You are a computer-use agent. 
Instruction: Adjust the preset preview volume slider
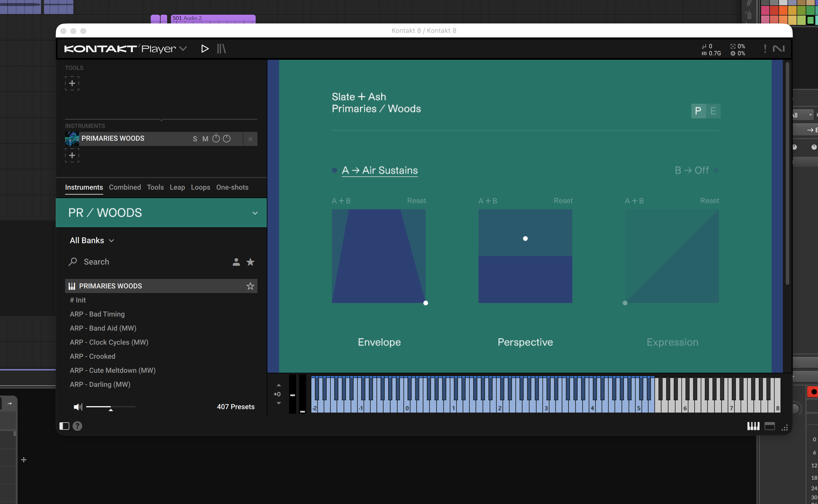pyautogui.click(x=111, y=407)
